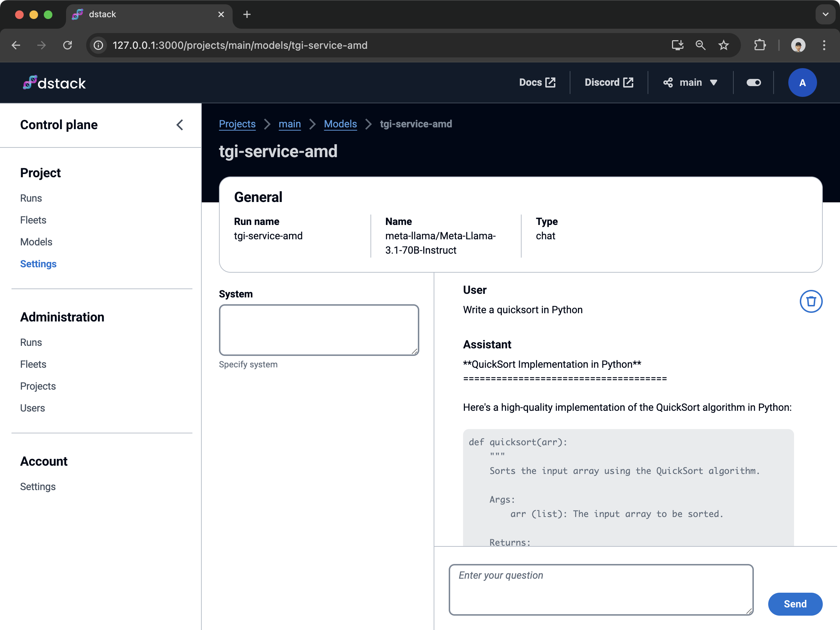Click model name meta-llama/Meta-Llama-3.1-70B-Instruct

pyautogui.click(x=440, y=243)
